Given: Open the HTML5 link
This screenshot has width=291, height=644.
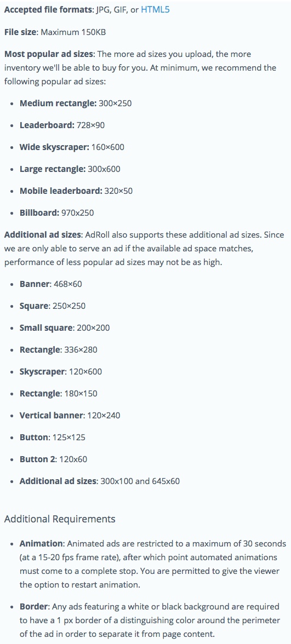Looking at the screenshot, I should [155, 10].
